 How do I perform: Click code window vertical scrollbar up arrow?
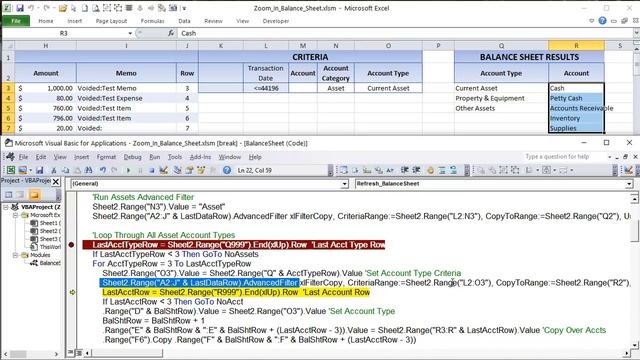(x=634, y=198)
